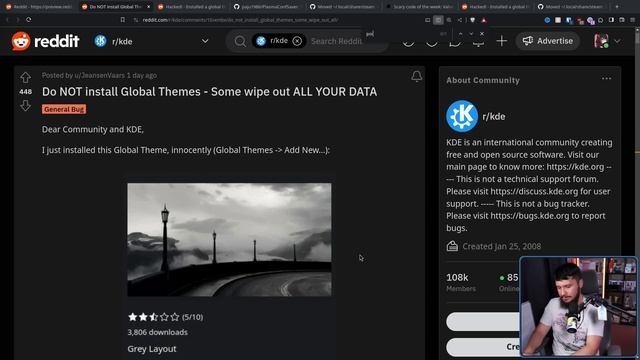Open About Community options (three dots)
Image resolution: width=640 pixels, height=360 pixels.
606,79
